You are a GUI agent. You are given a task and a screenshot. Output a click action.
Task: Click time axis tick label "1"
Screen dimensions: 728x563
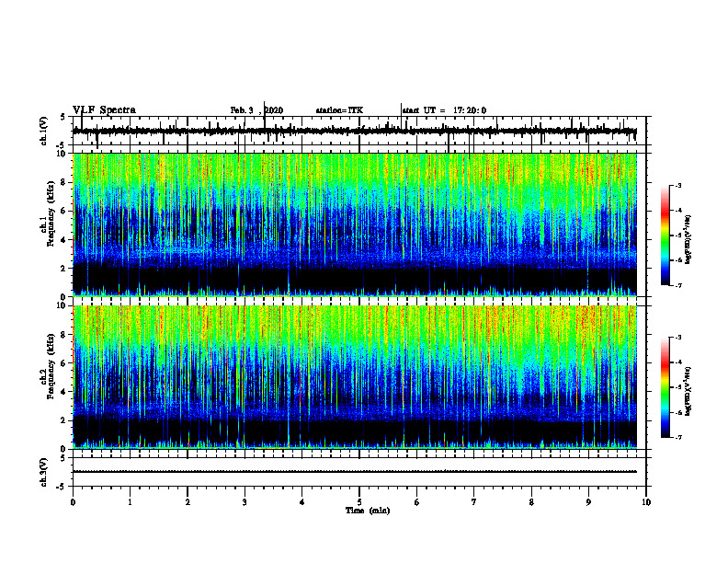pos(130,502)
